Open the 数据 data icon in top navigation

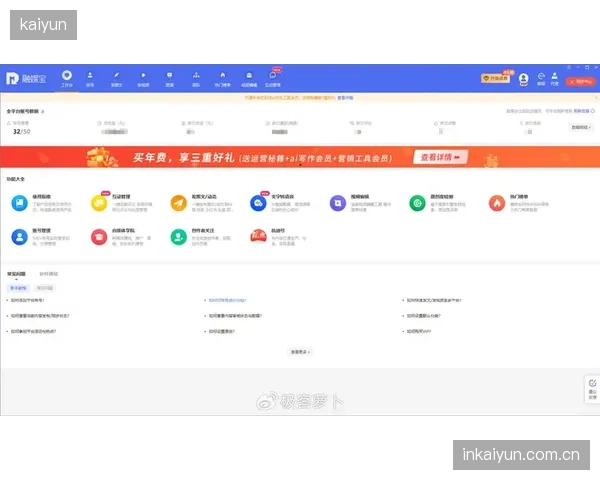170,79
